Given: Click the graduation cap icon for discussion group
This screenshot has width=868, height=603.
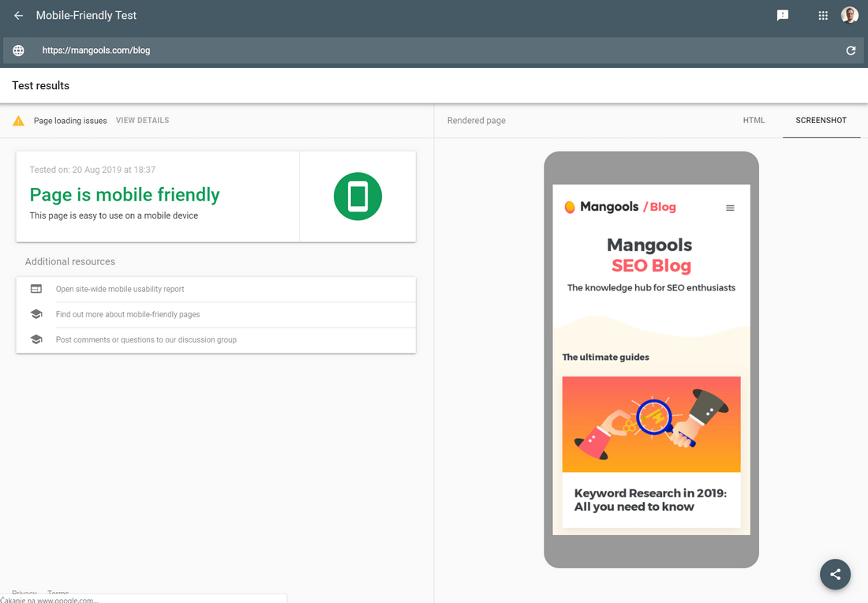Looking at the screenshot, I should [x=36, y=339].
